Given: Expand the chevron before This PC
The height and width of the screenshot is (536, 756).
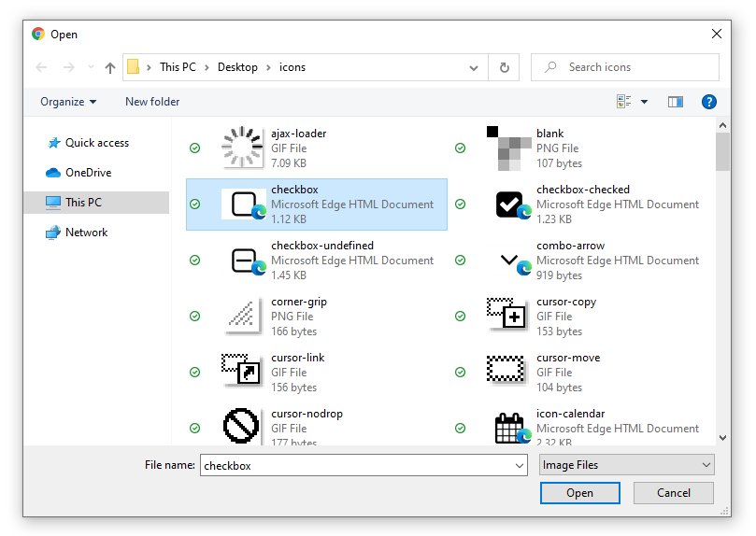Looking at the screenshot, I should [x=149, y=67].
